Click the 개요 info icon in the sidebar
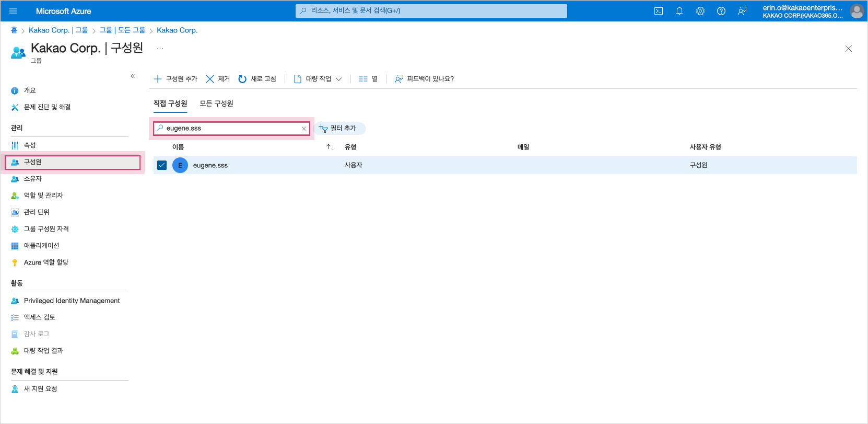The image size is (868, 424). coord(15,90)
